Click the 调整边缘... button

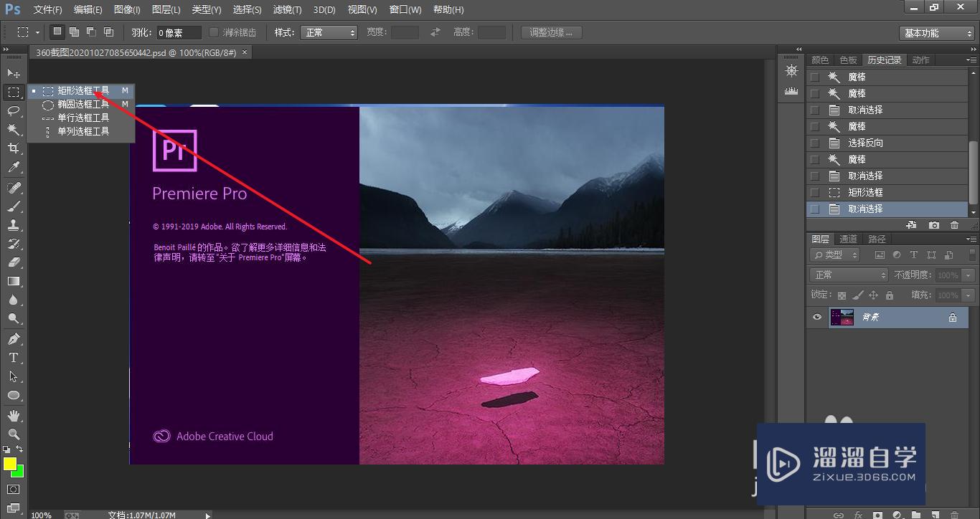pos(551,32)
